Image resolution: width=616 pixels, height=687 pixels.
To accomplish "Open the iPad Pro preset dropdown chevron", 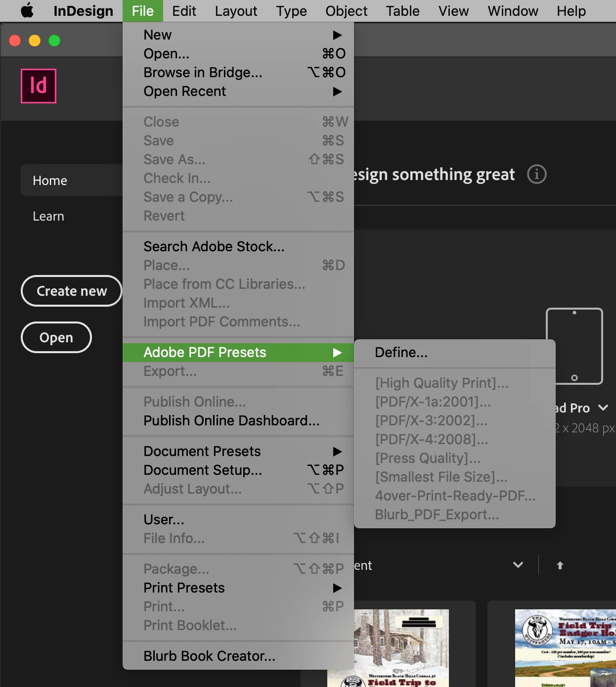I will pyautogui.click(x=603, y=408).
